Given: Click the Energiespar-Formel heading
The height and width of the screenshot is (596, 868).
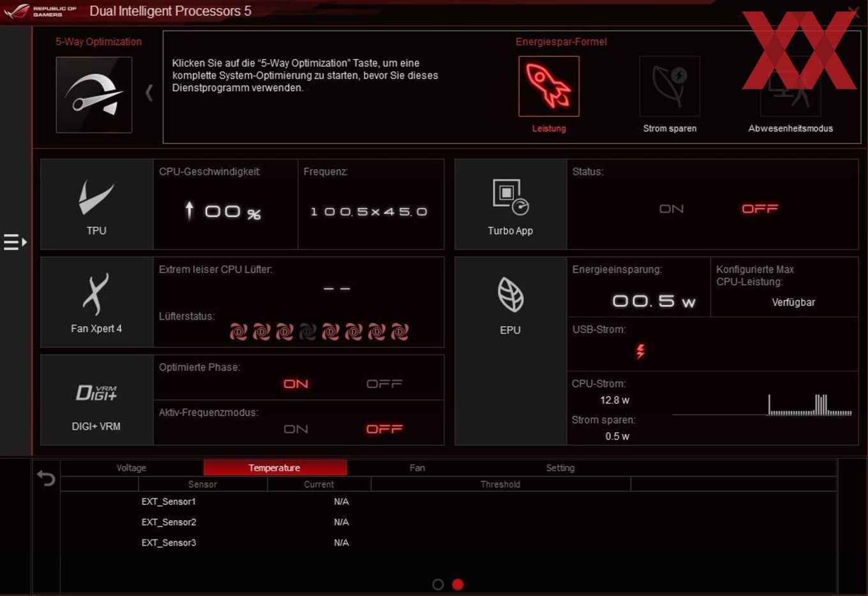Looking at the screenshot, I should pyautogui.click(x=561, y=41).
